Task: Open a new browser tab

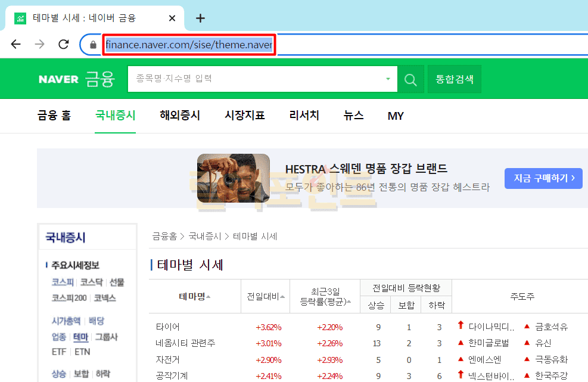Action: (x=200, y=18)
